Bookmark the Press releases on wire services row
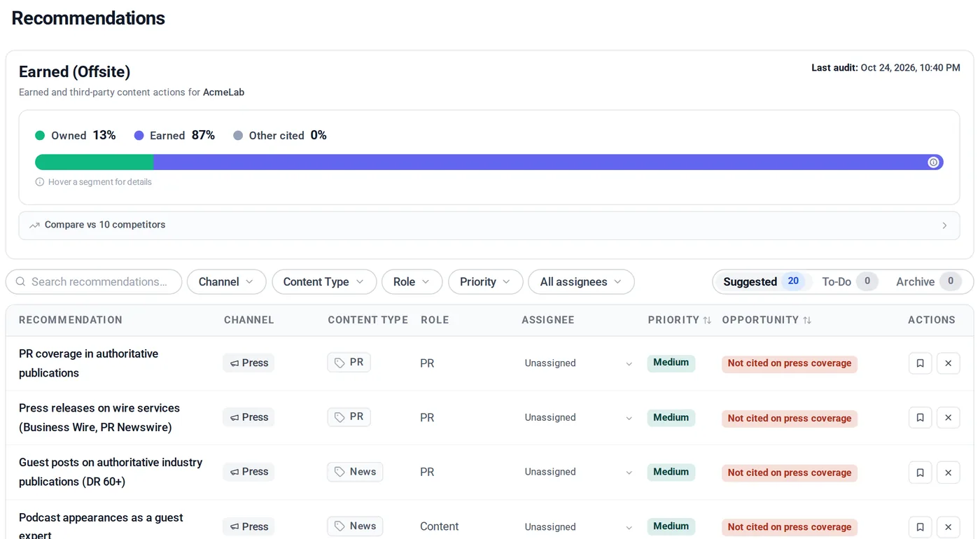The height and width of the screenshot is (539, 980). click(x=920, y=418)
